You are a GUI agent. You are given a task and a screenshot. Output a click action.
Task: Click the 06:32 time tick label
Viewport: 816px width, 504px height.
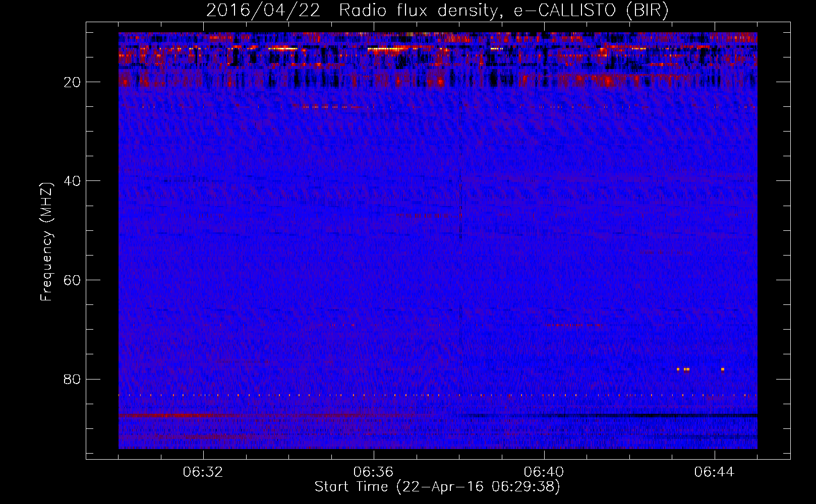click(x=203, y=472)
